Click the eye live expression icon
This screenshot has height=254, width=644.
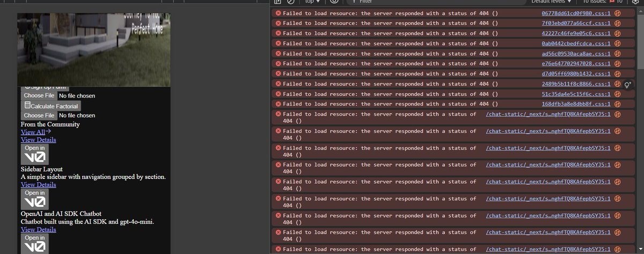(333, 2)
